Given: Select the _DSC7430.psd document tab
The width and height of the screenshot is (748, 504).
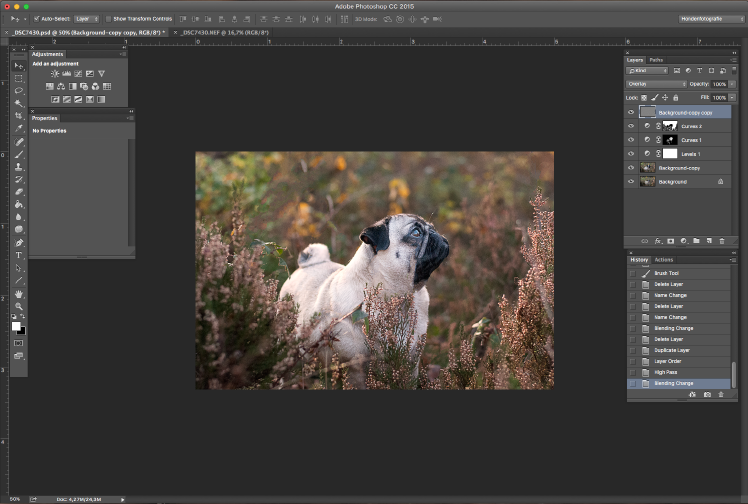Looking at the screenshot, I should (x=89, y=32).
